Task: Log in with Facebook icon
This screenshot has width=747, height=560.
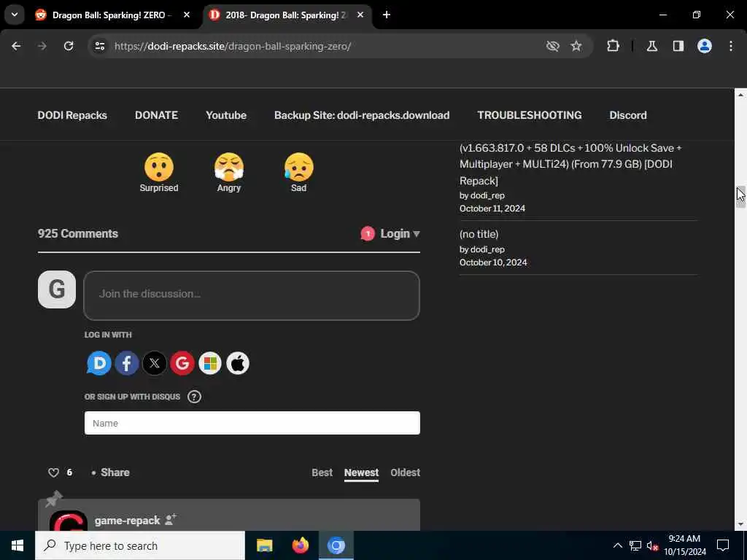Action: tap(127, 363)
